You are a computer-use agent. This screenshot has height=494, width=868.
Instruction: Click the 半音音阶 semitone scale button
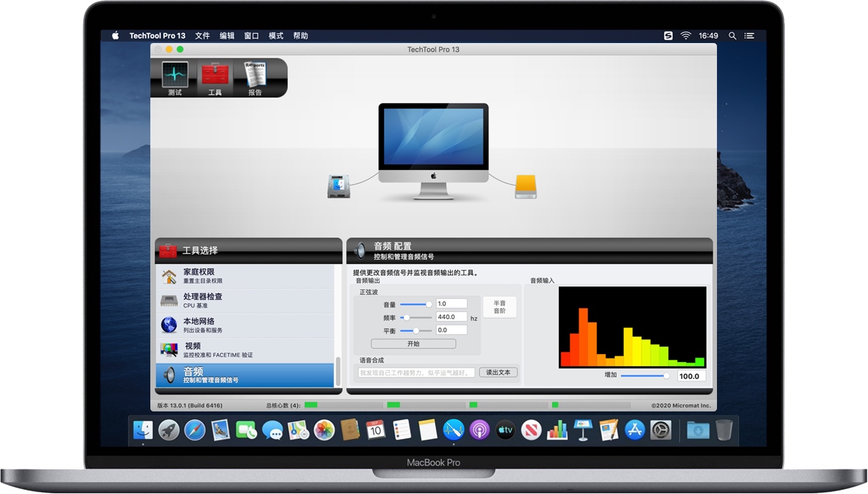499,306
